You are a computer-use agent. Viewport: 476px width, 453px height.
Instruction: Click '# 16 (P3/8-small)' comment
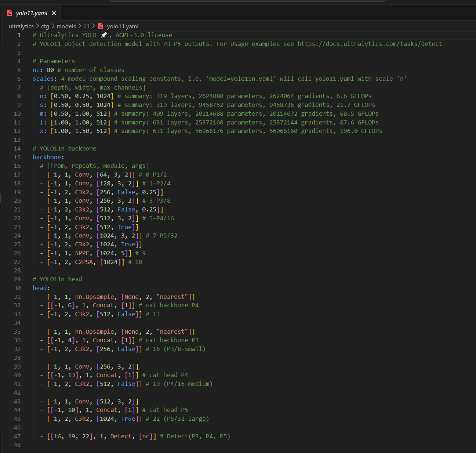coord(175,349)
